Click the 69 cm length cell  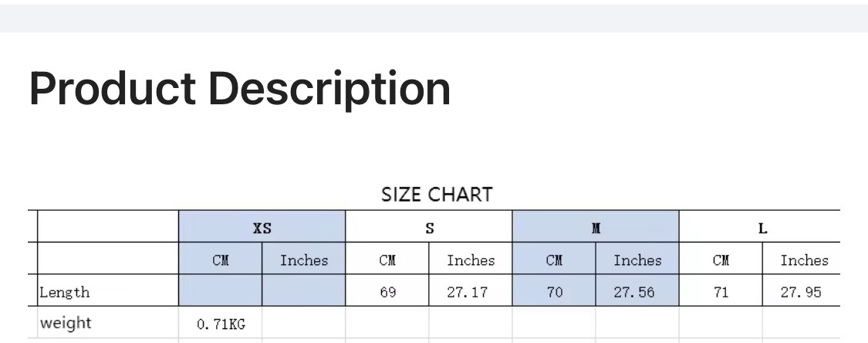[x=388, y=293]
